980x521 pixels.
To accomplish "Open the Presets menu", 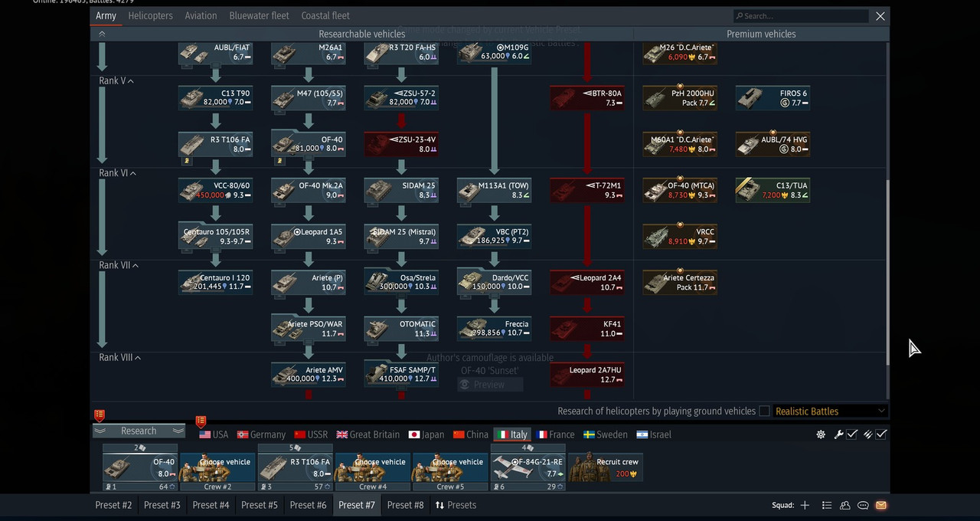I will coord(456,505).
